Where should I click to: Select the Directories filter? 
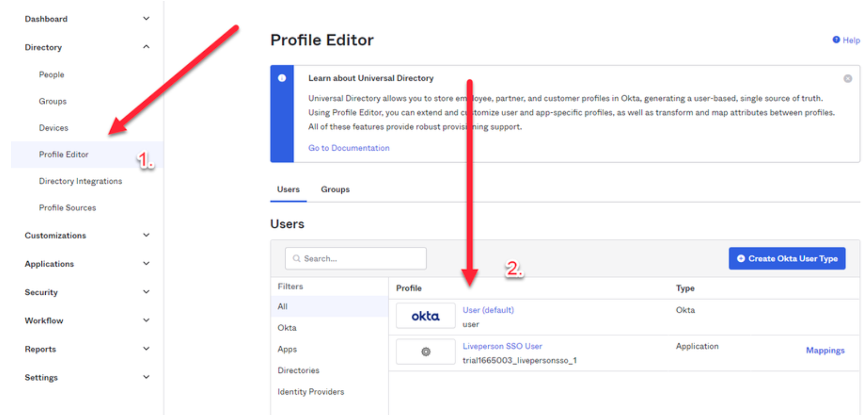[x=298, y=370]
